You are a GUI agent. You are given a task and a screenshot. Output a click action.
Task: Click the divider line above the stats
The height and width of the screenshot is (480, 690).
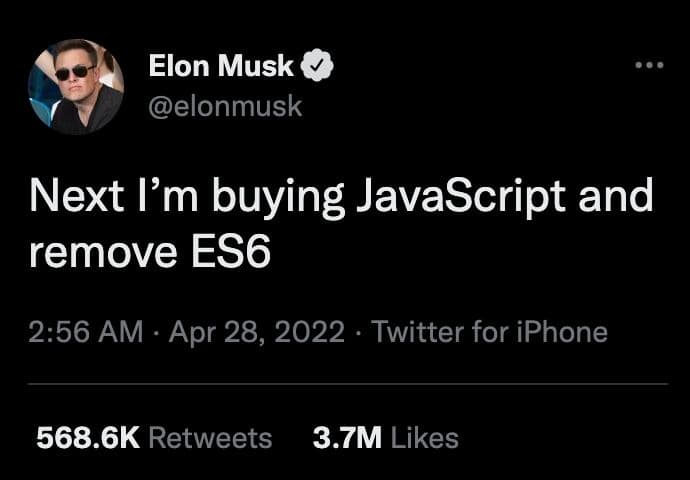348,384
